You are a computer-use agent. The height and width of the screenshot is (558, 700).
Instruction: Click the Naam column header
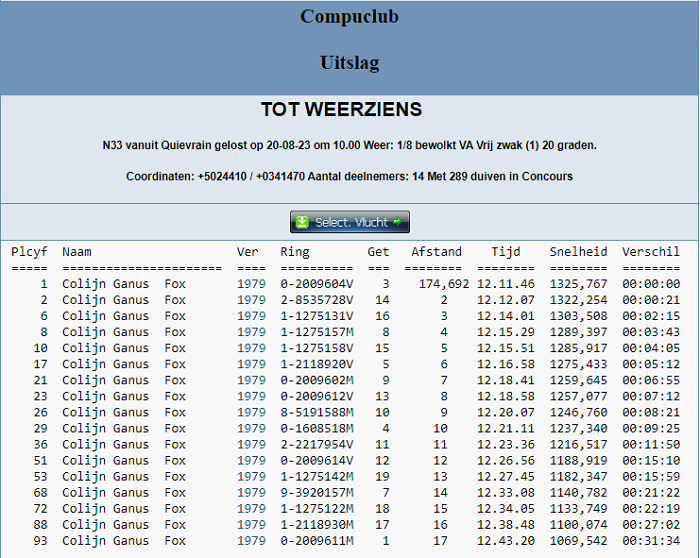point(77,252)
